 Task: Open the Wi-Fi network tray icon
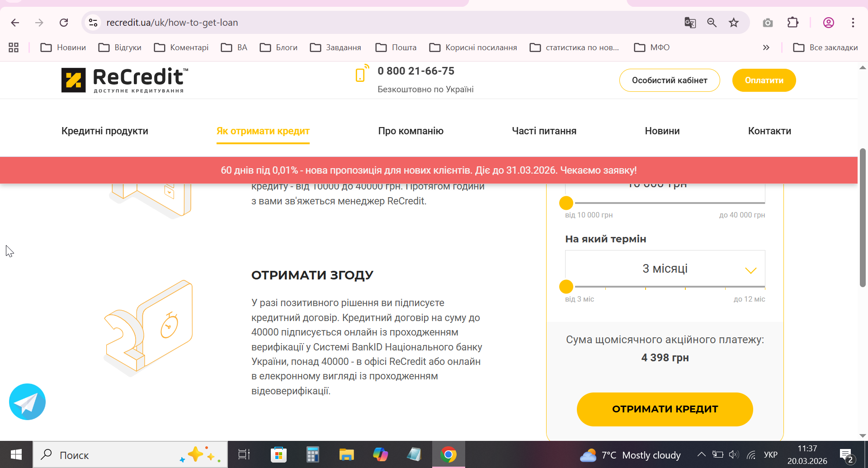click(751, 454)
